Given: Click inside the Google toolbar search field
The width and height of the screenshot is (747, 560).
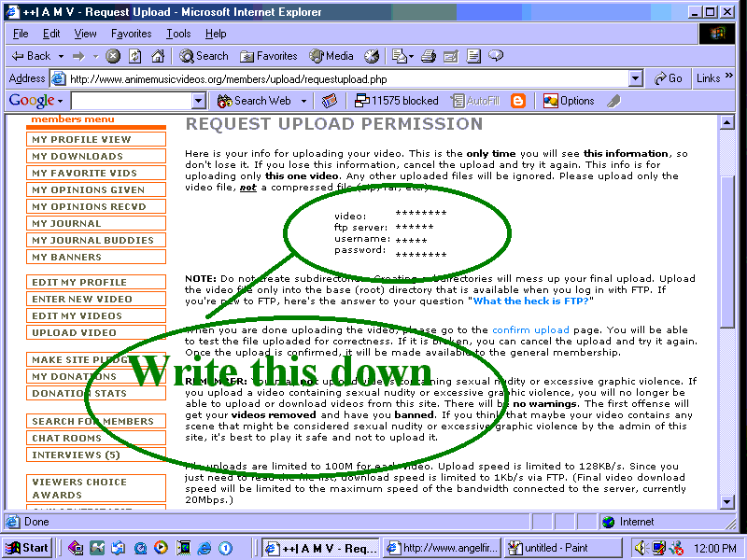Looking at the screenshot, I should [131, 101].
